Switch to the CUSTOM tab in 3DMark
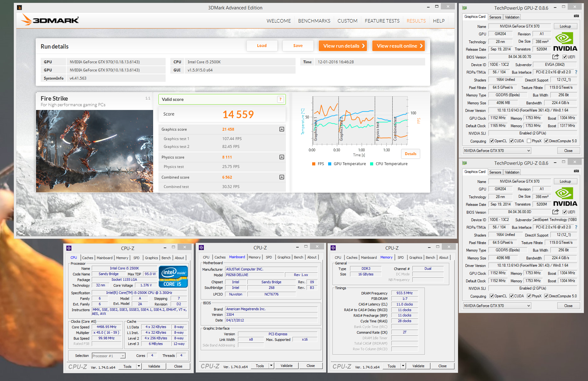Image resolution: width=588 pixels, height=381 pixels. [347, 21]
